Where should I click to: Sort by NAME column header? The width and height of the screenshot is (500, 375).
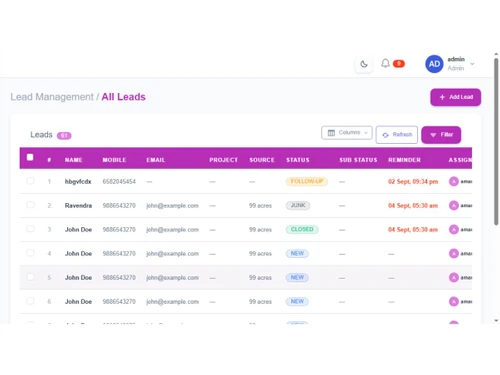(x=73, y=160)
